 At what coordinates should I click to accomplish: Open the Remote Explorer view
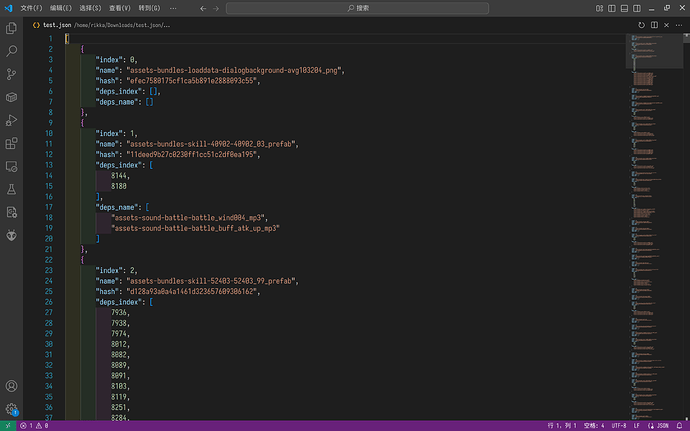pyautogui.click(x=11, y=166)
